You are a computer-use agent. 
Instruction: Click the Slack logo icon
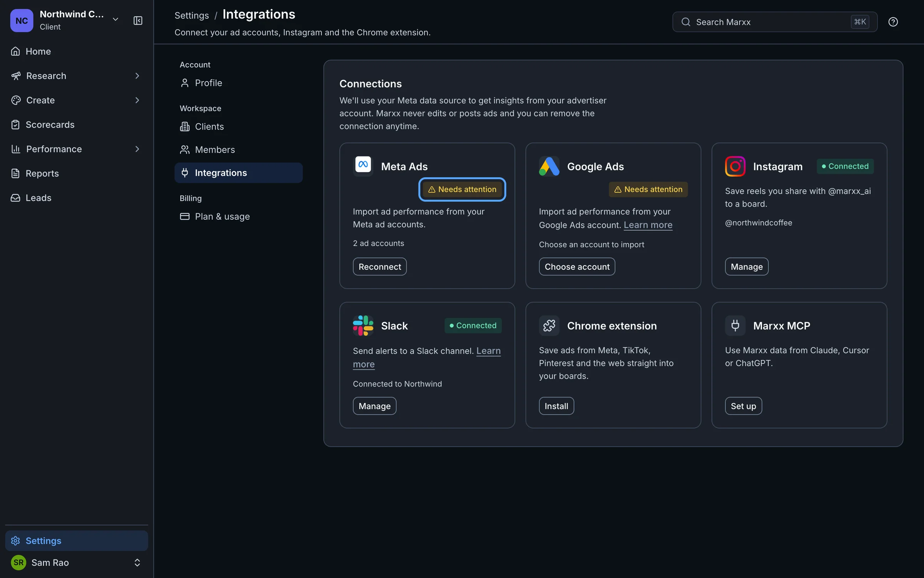pos(363,326)
